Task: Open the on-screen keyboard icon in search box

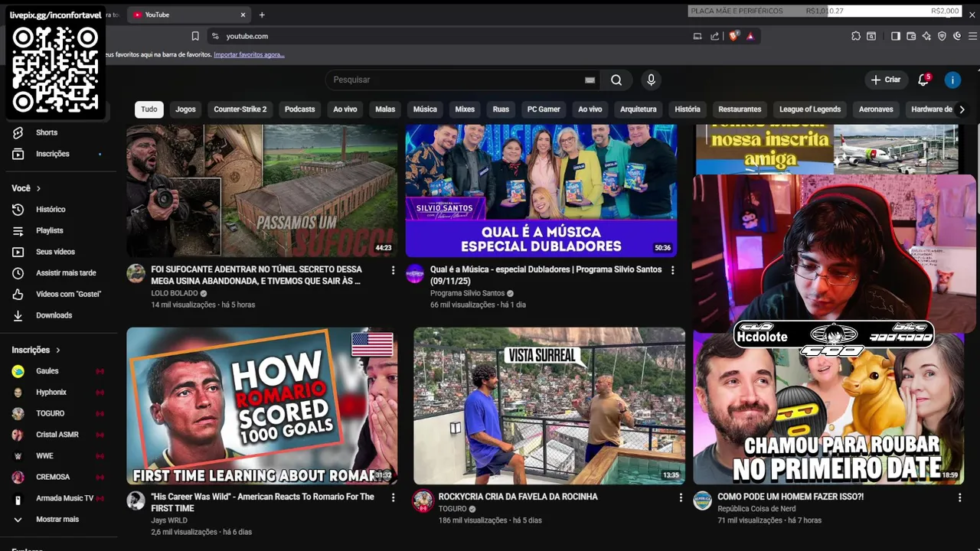Action: point(590,80)
